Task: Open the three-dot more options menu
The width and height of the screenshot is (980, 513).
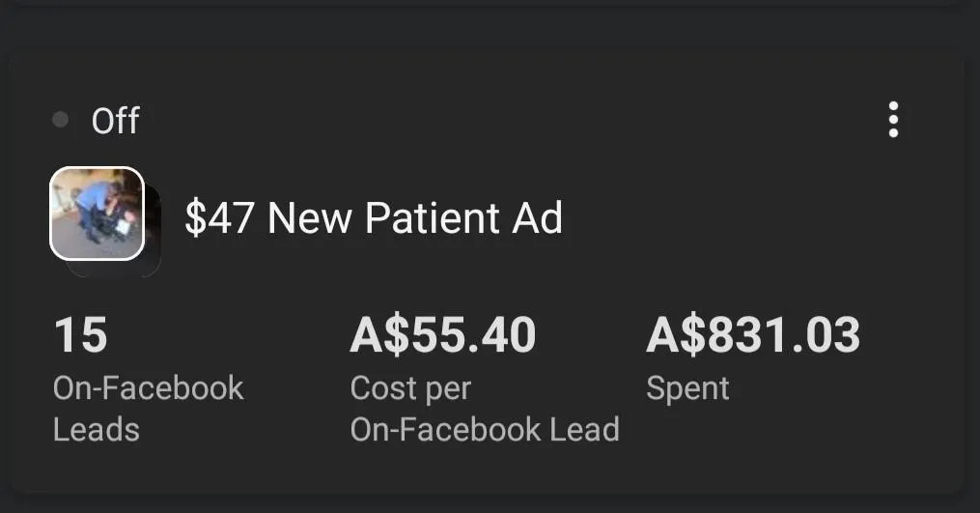Action: 893,120
